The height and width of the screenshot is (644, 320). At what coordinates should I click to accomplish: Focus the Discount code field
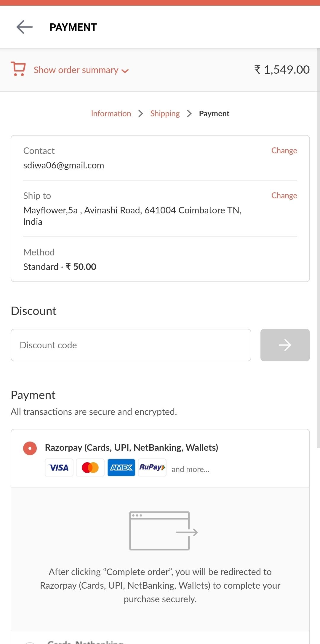point(131,345)
